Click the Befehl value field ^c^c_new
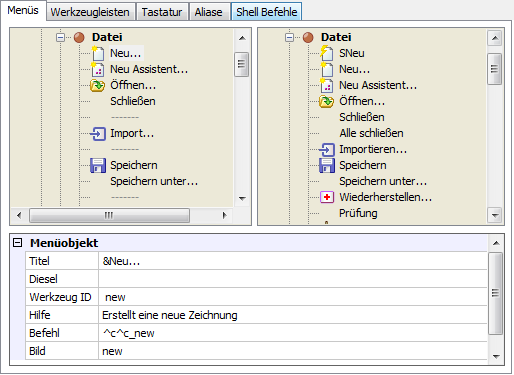This screenshot has width=514, height=375. click(x=293, y=333)
